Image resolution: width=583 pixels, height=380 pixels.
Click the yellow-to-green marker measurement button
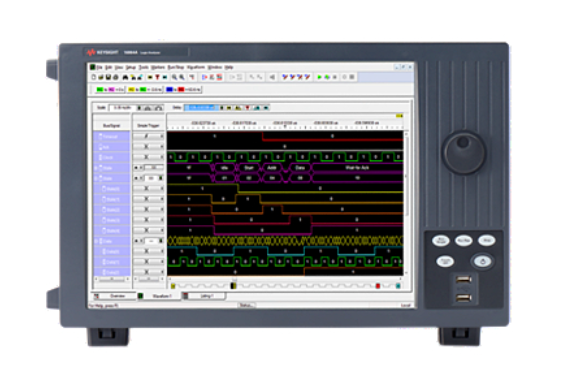point(145,90)
